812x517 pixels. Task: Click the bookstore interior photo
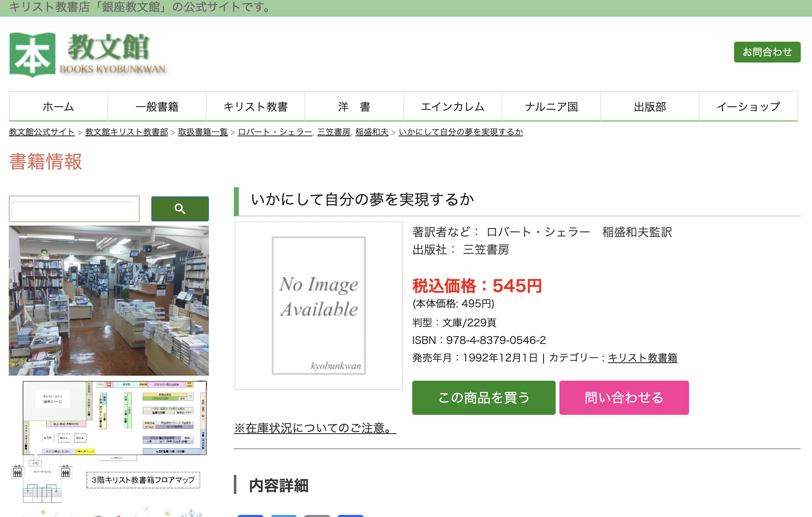coord(109,301)
